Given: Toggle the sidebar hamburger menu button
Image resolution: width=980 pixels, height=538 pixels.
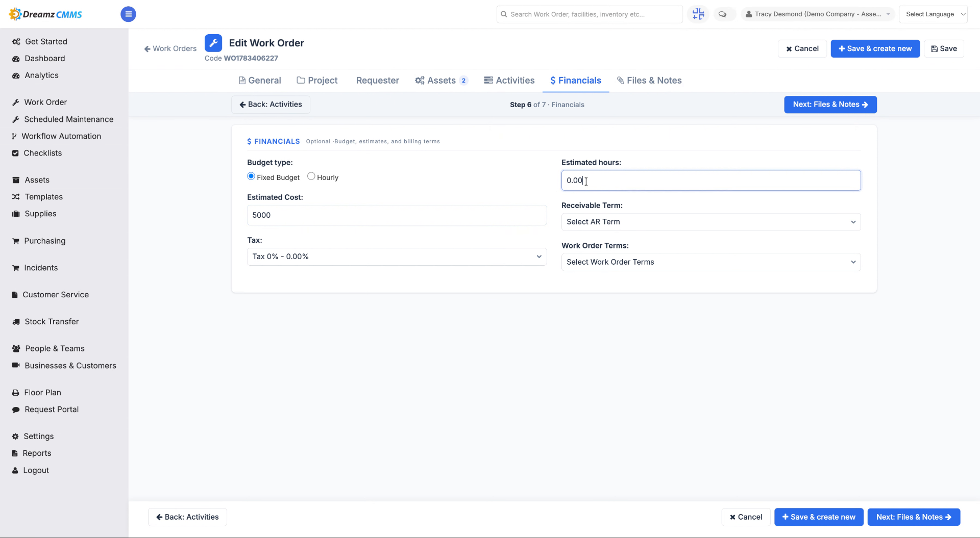Looking at the screenshot, I should click(x=128, y=14).
